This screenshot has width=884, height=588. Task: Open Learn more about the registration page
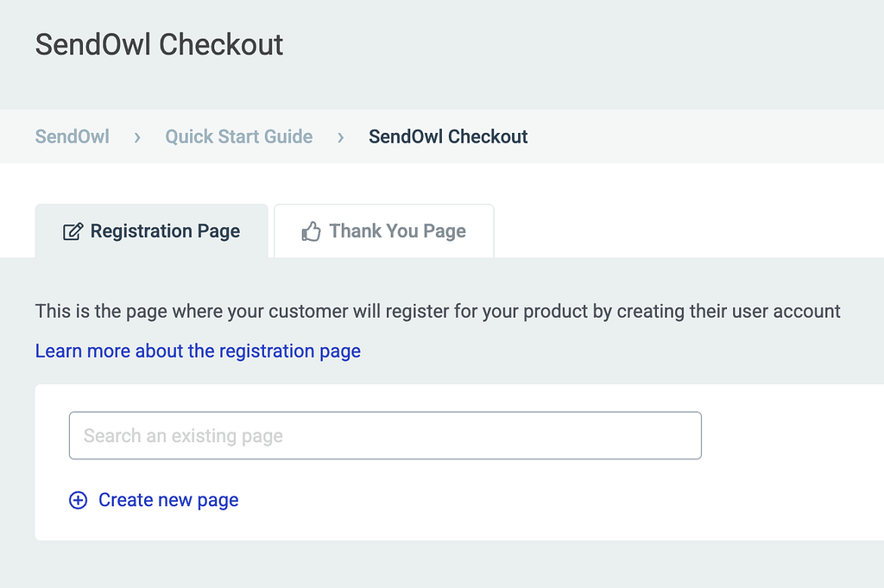(x=198, y=351)
